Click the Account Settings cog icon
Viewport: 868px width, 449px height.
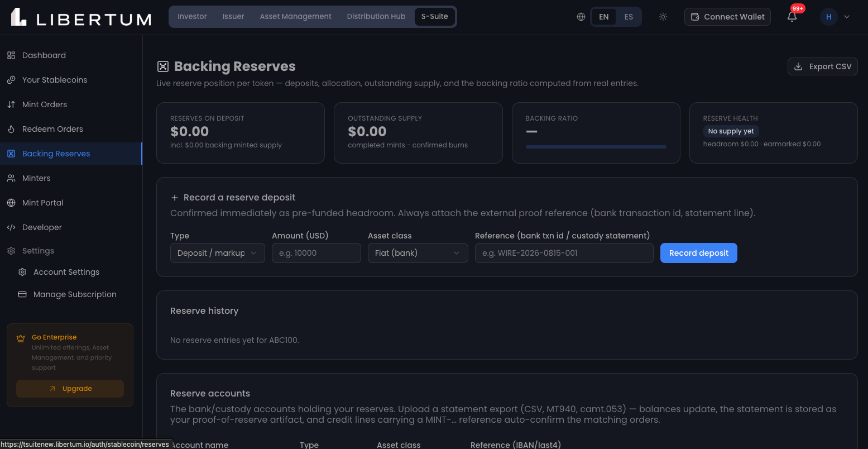22,272
